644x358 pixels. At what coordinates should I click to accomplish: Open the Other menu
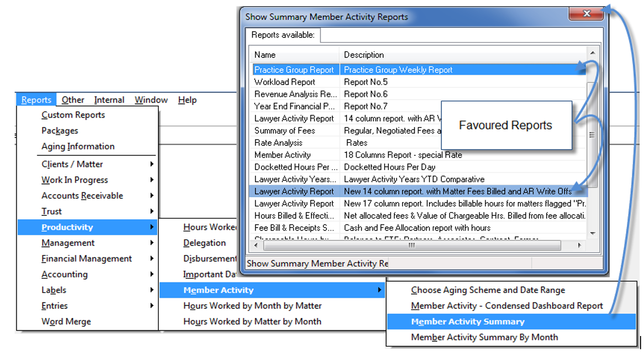pos(73,100)
